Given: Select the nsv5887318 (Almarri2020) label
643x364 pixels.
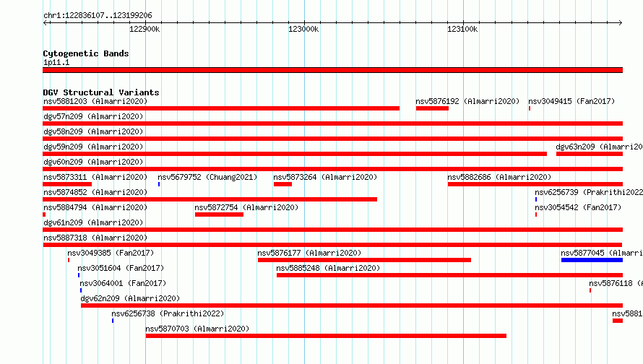Looking at the screenshot, I should pos(95,238).
